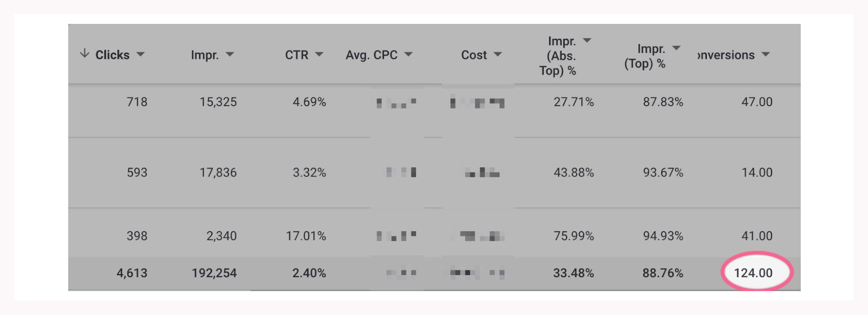Click the 75.99% Abs. Top cell
The width and height of the screenshot is (868, 315).
click(574, 236)
